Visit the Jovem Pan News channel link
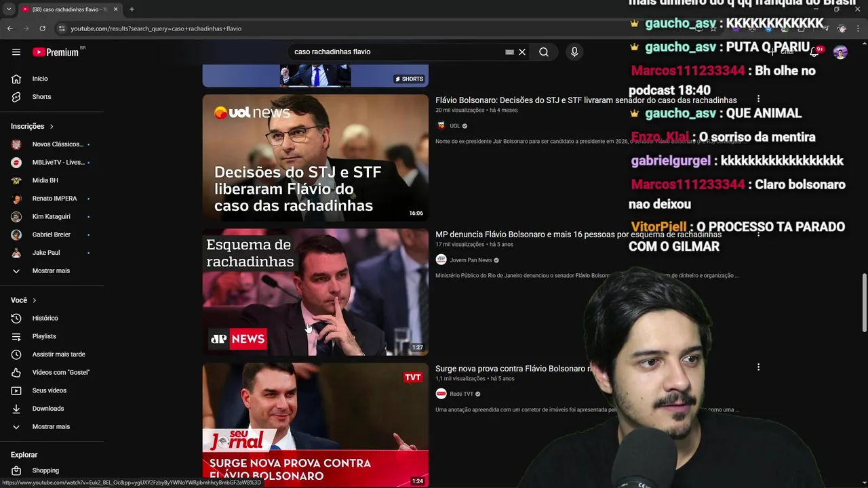The width and height of the screenshot is (868, 488). [x=471, y=260]
